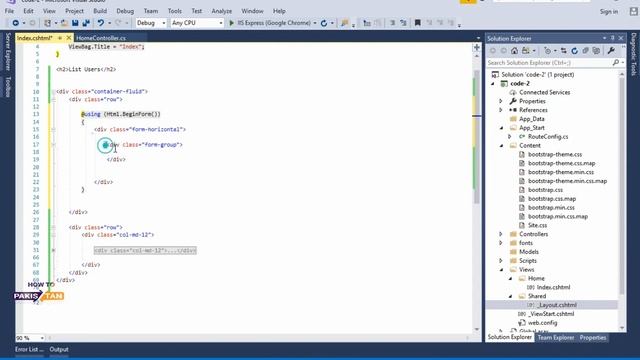Open the Build menu
Image resolution: width=640 pixels, height=360 pixels.
click(x=100, y=11)
